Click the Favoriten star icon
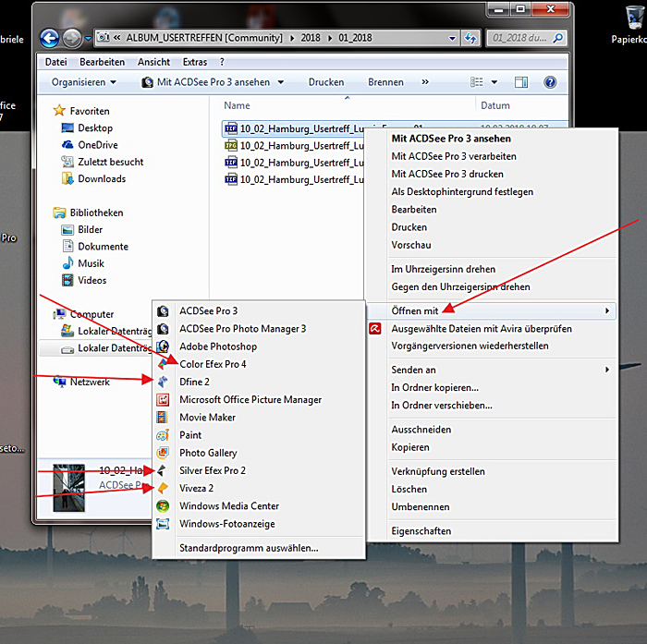This screenshot has width=647, height=644. pyautogui.click(x=59, y=111)
